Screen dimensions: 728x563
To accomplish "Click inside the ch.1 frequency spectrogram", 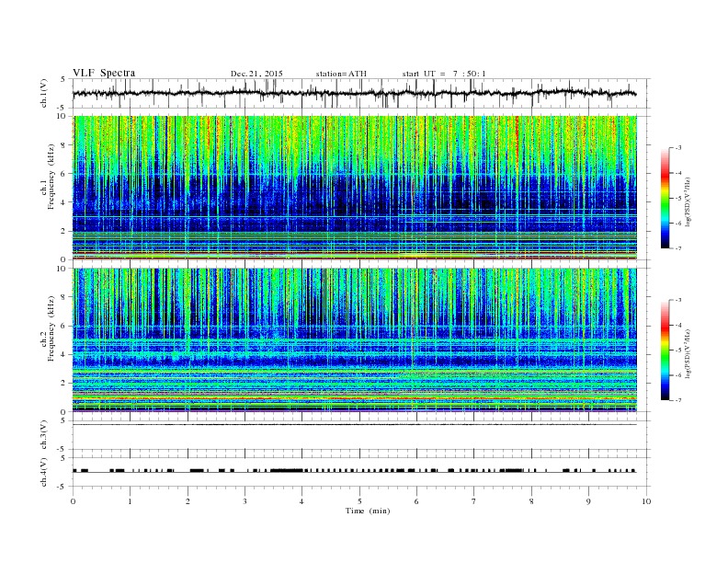I will [x=354, y=188].
